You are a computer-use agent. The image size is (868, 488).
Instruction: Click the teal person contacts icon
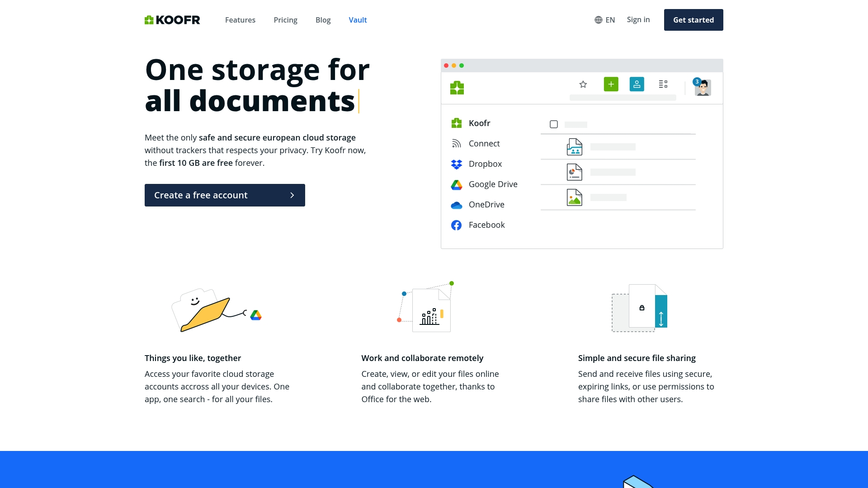click(637, 84)
